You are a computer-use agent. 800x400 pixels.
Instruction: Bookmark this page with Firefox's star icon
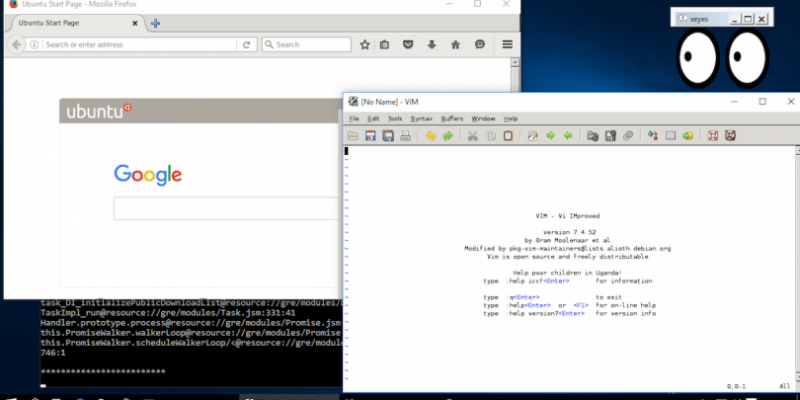point(365,45)
